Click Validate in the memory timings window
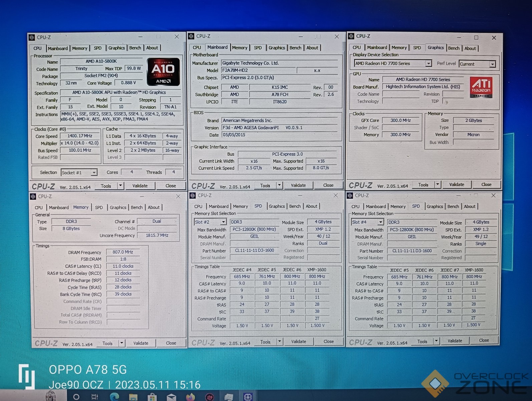The height and width of the screenshot is (401, 532). point(141,343)
